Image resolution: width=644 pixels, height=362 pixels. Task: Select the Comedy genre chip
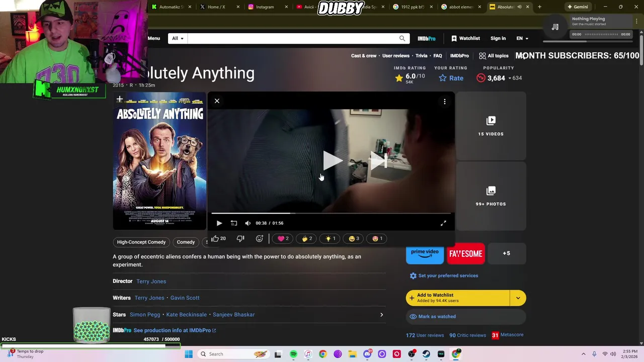[x=186, y=242]
